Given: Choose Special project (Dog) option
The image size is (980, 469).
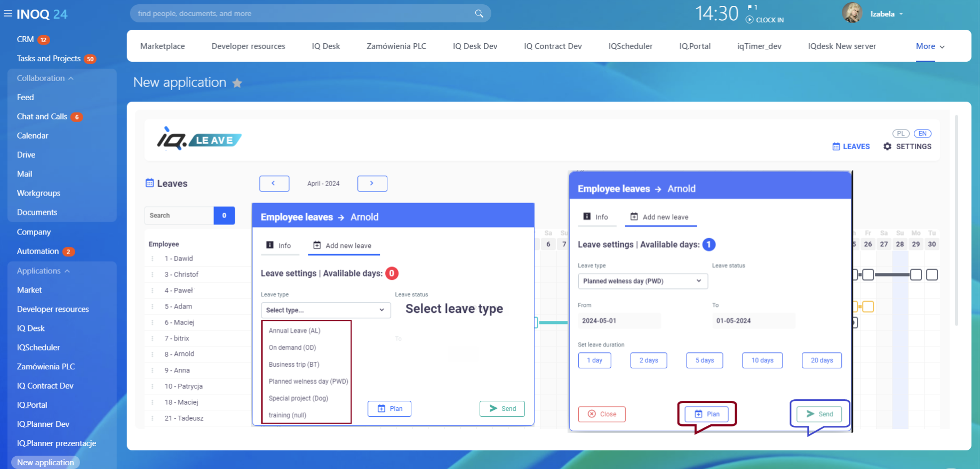Looking at the screenshot, I should click(298, 399).
